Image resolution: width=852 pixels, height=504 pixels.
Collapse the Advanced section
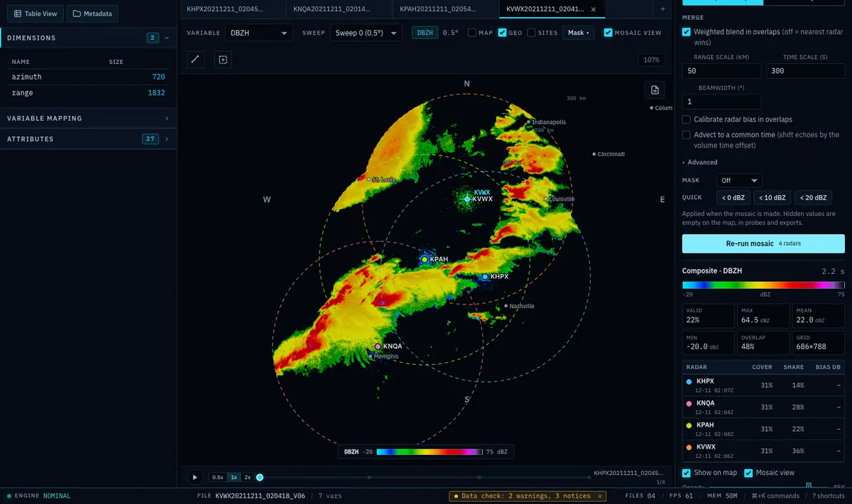tap(700, 163)
